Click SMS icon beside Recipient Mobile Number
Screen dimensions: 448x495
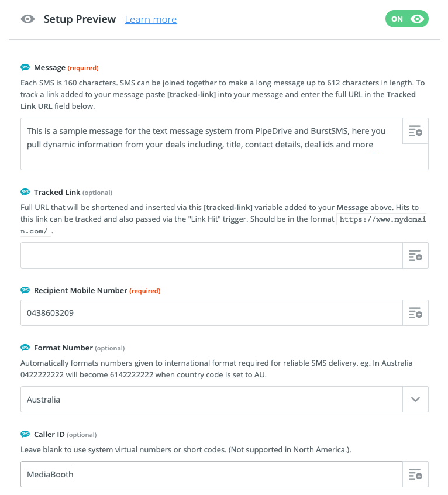[25, 290]
